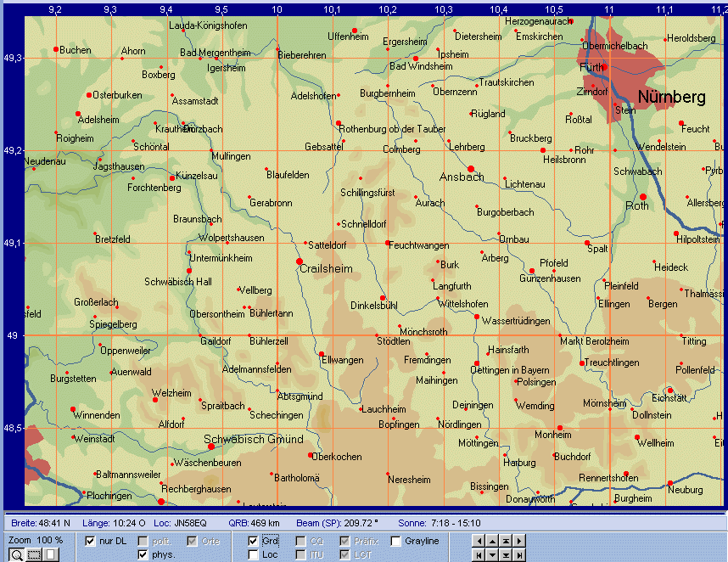
Task: Click Nürnberg on the map
Action: click(671, 98)
